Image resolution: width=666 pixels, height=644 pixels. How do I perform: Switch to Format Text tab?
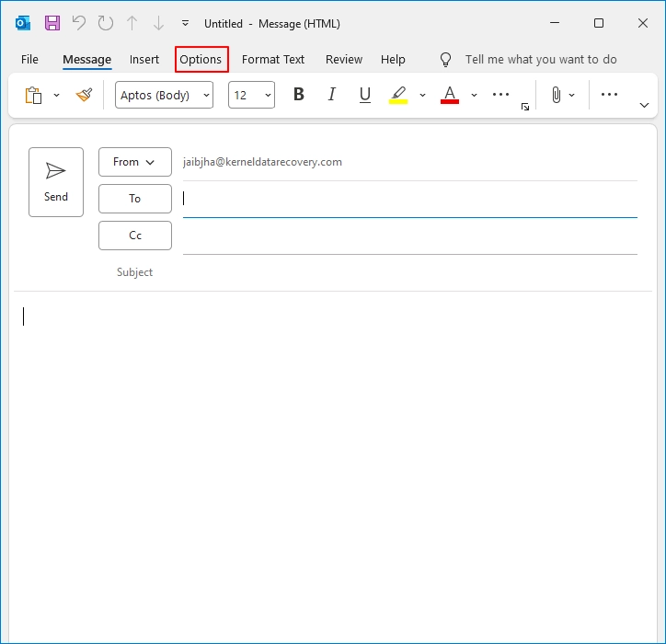[273, 59]
